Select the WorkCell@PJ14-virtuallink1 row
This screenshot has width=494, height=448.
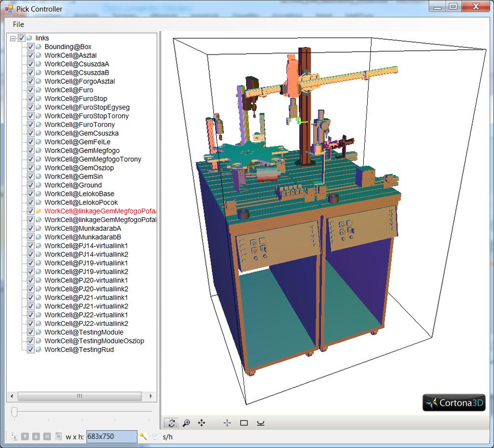pyautogui.click(x=86, y=246)
